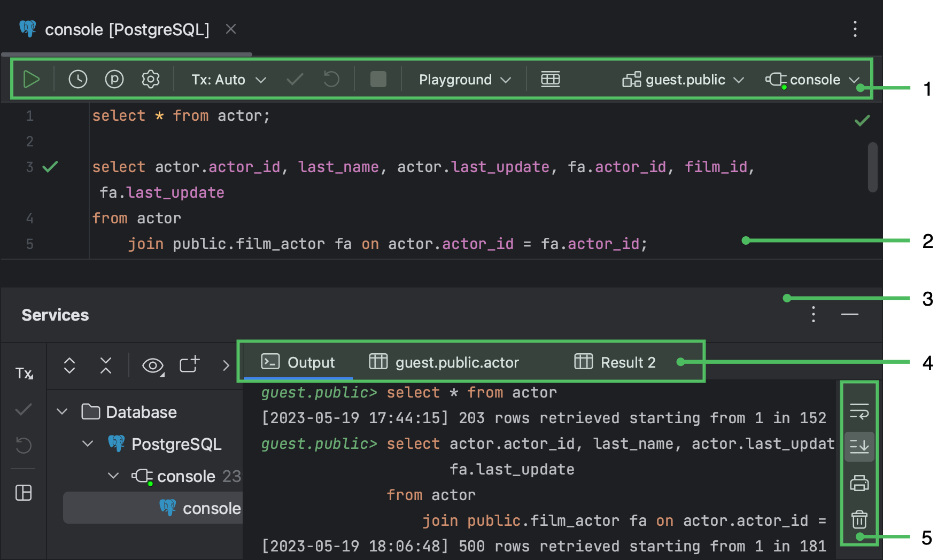945x560 pixels.
Task: Run the SQL query with the Execute button
Action: pyautogui.click(x=32, y=79)
